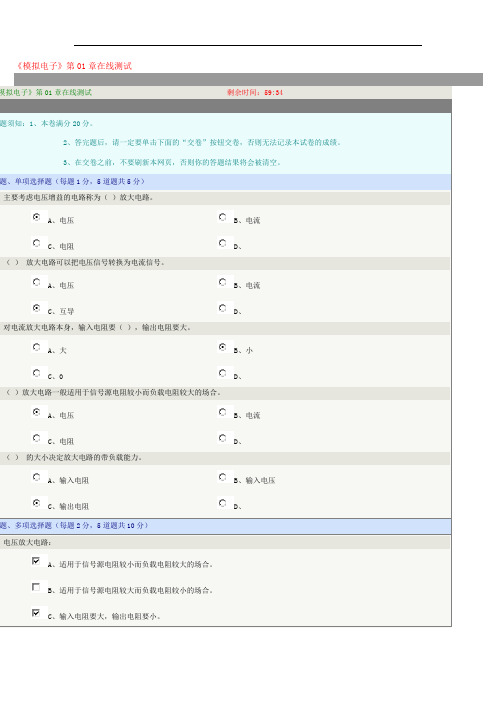The image size is (496, 702).
Task: Pick the C、输出电阻 radio option
Action: (37, 503)
